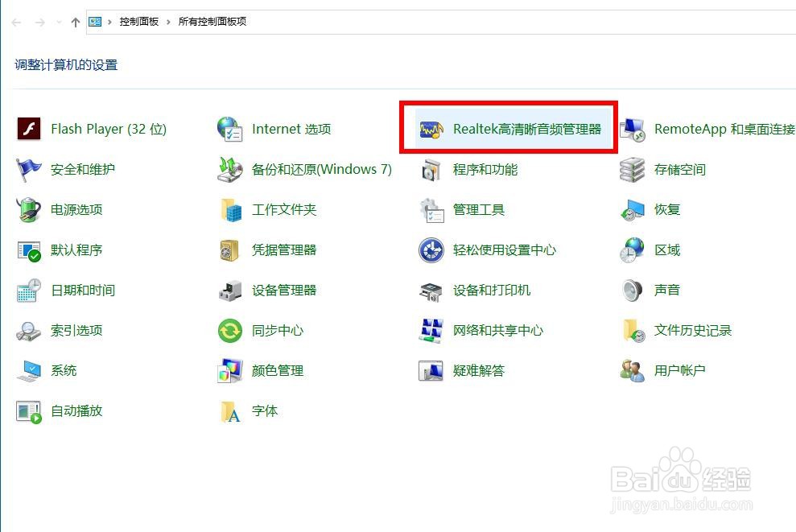This screenshot has height=532, width=796.
Task: Open the 索引选项 magnifier icon
Action: click(x=28, y=331)
